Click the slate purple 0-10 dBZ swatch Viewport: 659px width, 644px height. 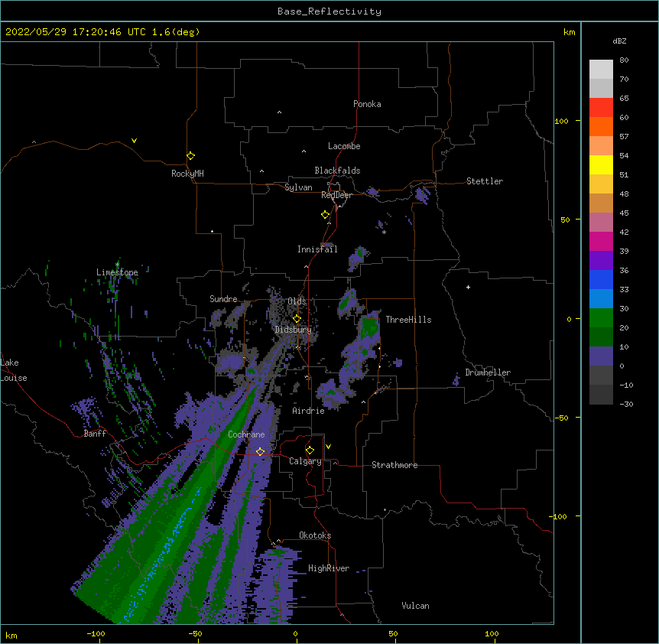click(x=601, y=356)
